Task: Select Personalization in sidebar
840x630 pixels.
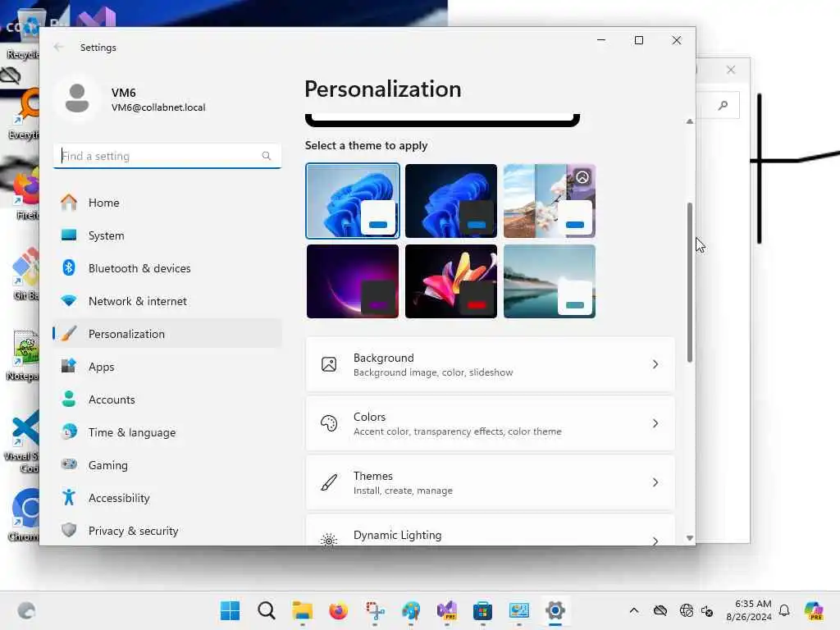Action: pos(167,334)
